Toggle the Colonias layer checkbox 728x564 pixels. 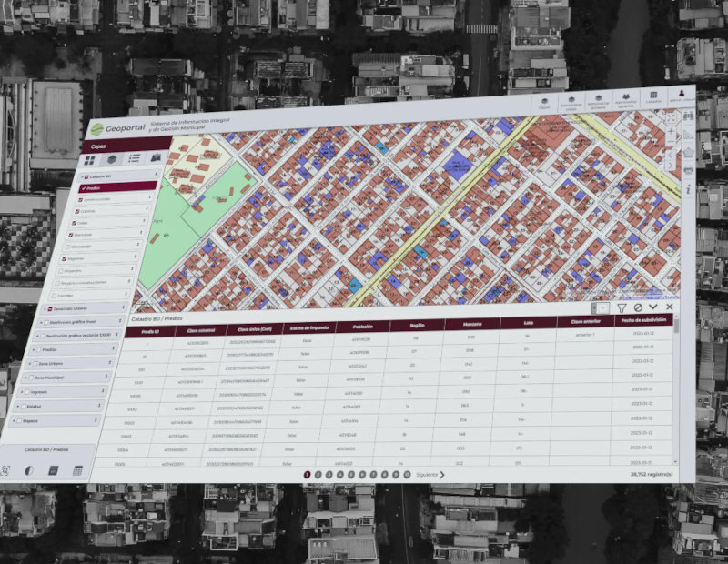(77, 211)
